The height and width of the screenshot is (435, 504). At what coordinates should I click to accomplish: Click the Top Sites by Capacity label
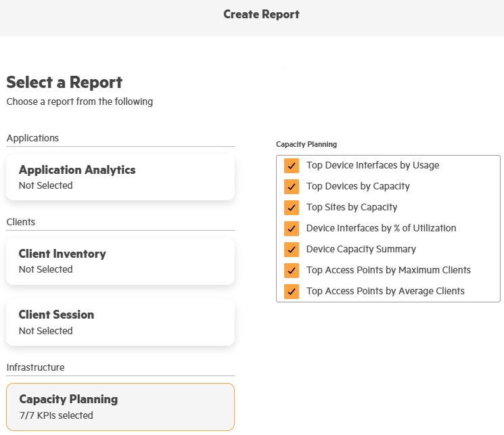[x=352, y=208]
